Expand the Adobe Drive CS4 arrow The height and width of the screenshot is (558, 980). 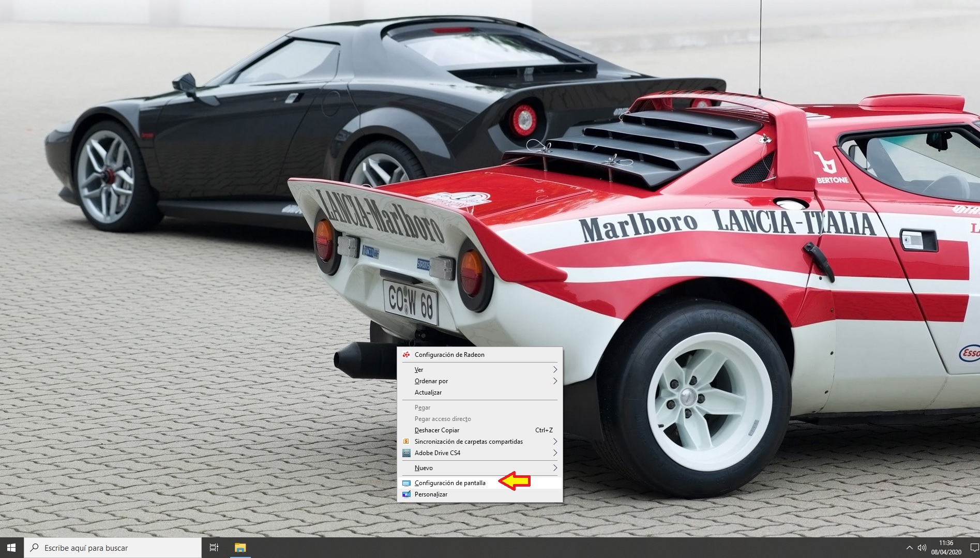coord(555,453)
